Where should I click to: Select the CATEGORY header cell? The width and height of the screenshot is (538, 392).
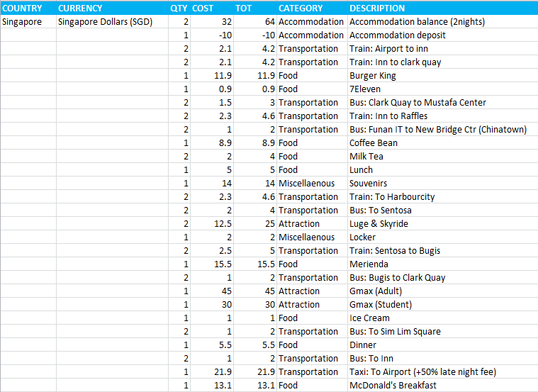click(312, 8)
